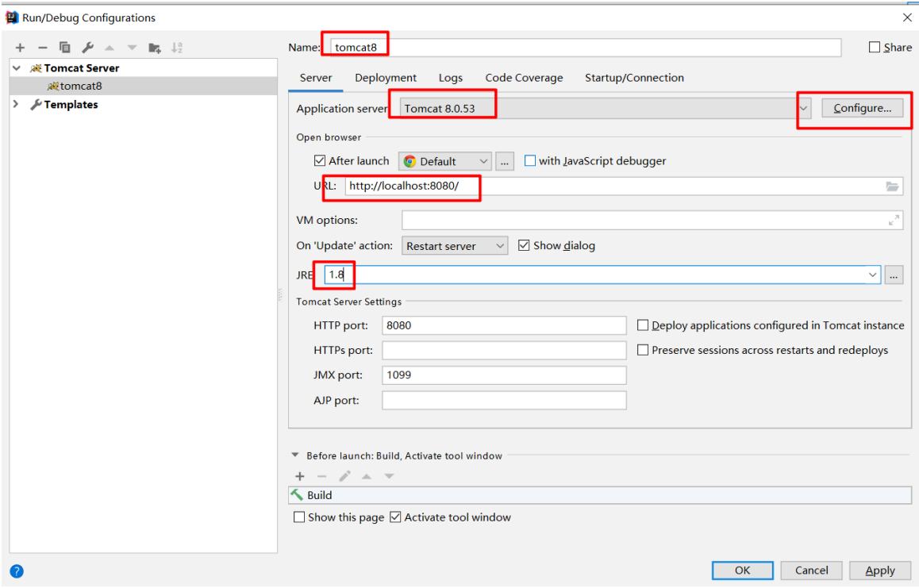Enable Deploy applications configured in Tomcat instance

[643, 325]
